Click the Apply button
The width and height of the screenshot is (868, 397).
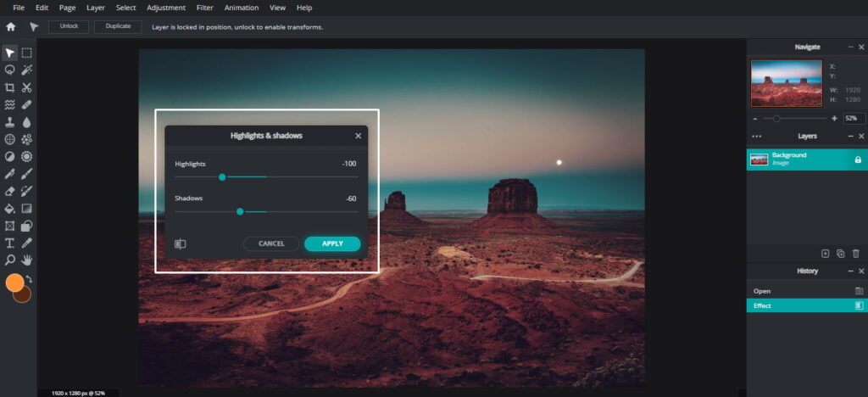(332, 243)
